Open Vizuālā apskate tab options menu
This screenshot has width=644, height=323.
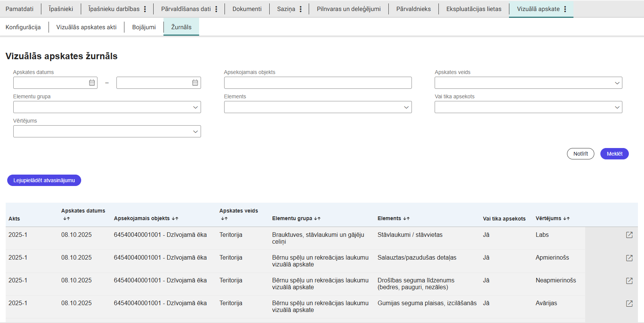click(565, 9)
